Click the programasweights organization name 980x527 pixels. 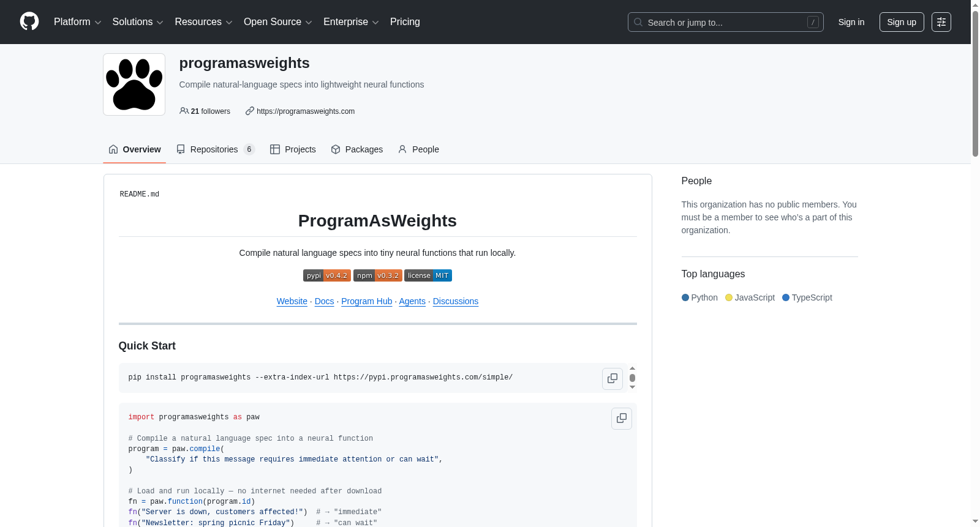click(244, 63)
